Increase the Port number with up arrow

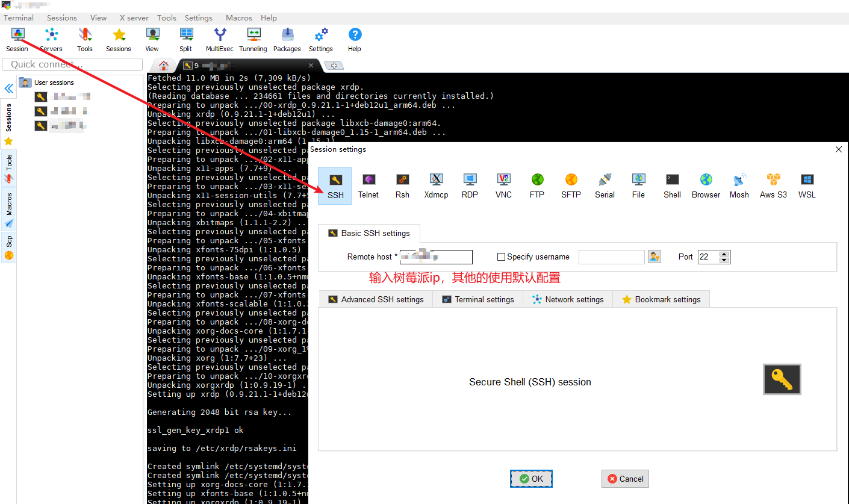coord(724,254)
